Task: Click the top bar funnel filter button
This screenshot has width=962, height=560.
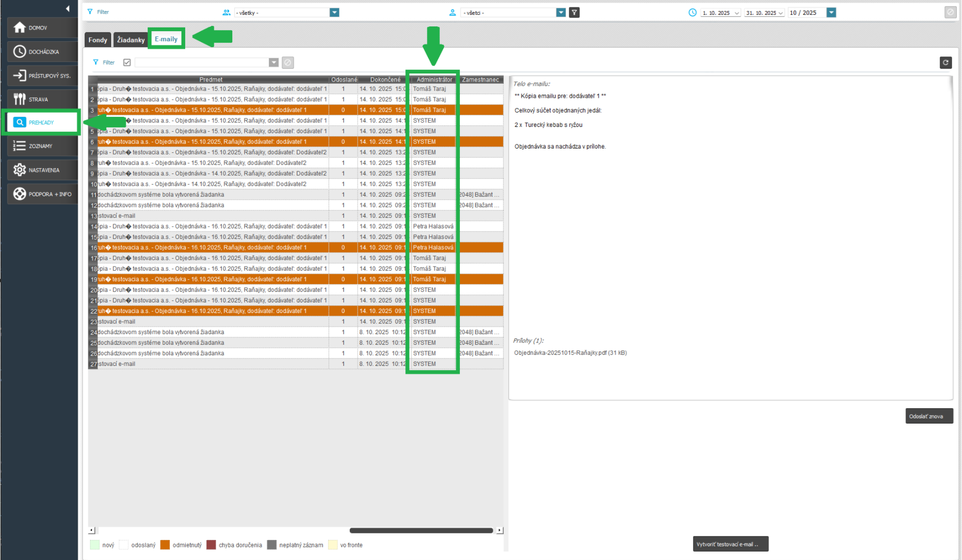Action: (x=574, y=13)
